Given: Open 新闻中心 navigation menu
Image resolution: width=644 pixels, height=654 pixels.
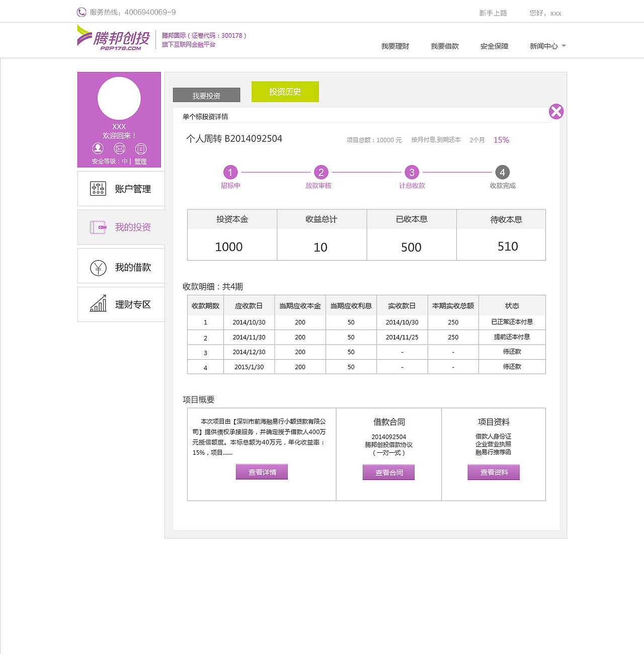Looking at the screenshot, I should (543, 46).
